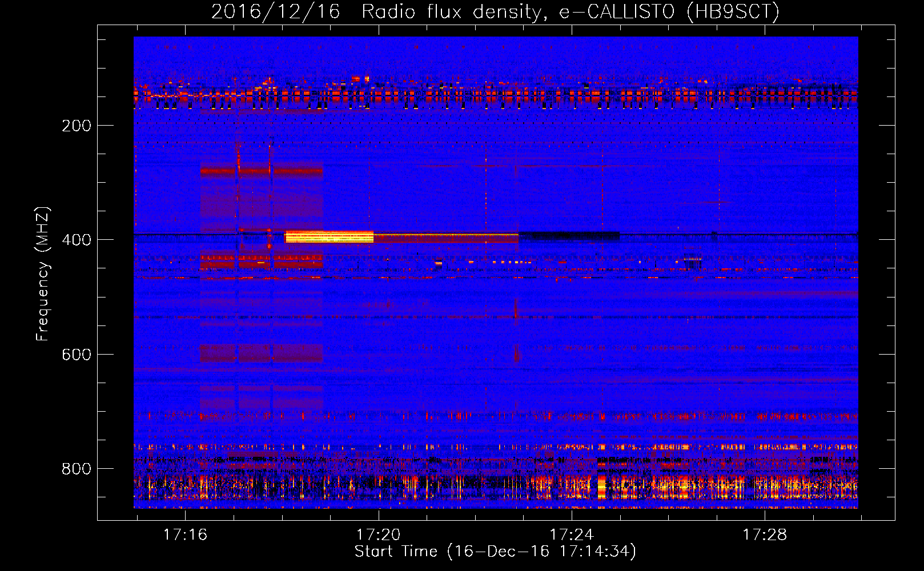Click the 'Frequency (MHZ)' axis label
The width and height of the screenshot is (924, 571).
(43, 274)
